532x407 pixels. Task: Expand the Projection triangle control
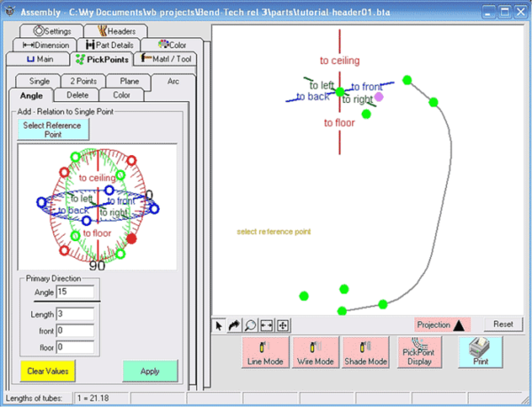(x=458, y=325)
